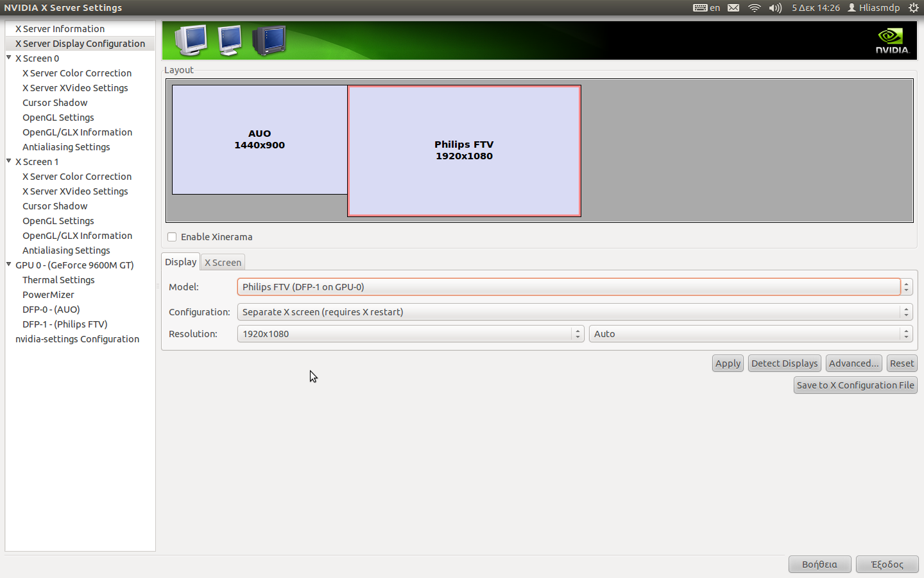The width and height of the screenshot is (924, 578).
Task: Open the Model dropdown
Action: point(575,287)
